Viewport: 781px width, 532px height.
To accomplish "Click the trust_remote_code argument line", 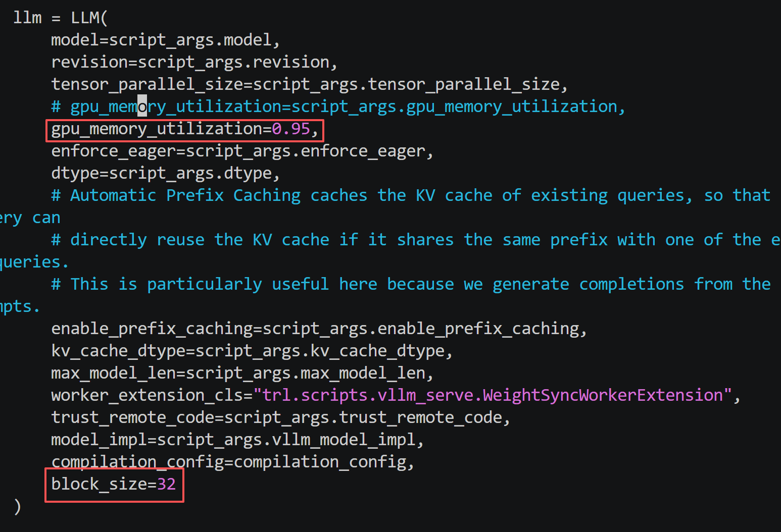I will (x=280, y=417).
